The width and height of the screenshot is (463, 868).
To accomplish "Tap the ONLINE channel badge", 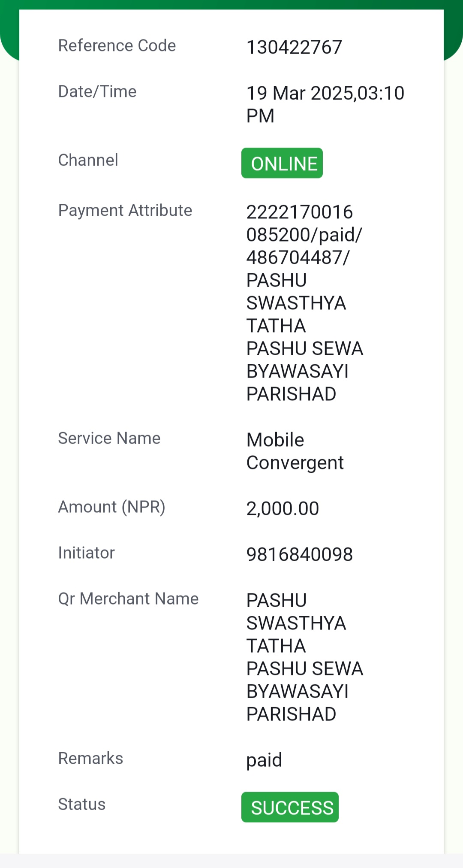I will click(x=282, y=163).
